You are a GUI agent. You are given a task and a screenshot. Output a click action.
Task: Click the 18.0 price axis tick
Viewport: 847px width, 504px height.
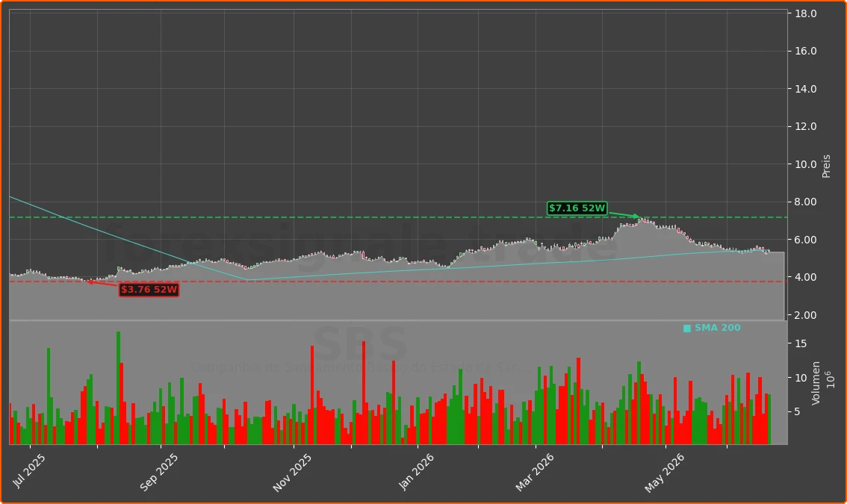pyautogui.click(x=805, y=13)
